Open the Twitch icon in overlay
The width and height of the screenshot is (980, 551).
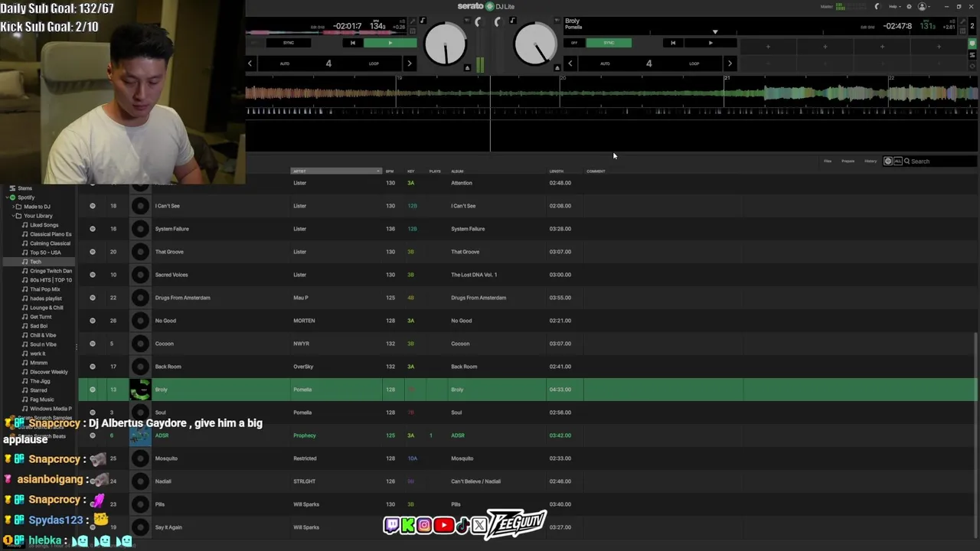click(391, 525)
